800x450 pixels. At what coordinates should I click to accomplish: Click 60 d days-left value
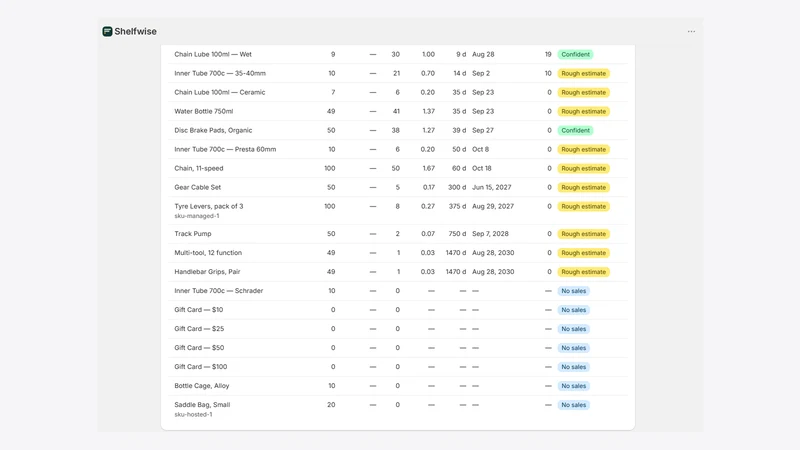pyautogui.click(x=459, y=168)
